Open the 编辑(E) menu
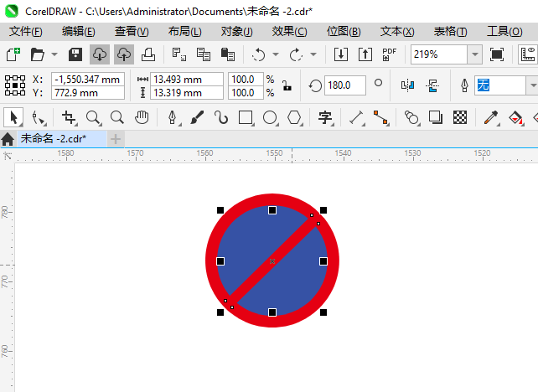This screenshot has height=392, width=538. [x=79, y=32]
